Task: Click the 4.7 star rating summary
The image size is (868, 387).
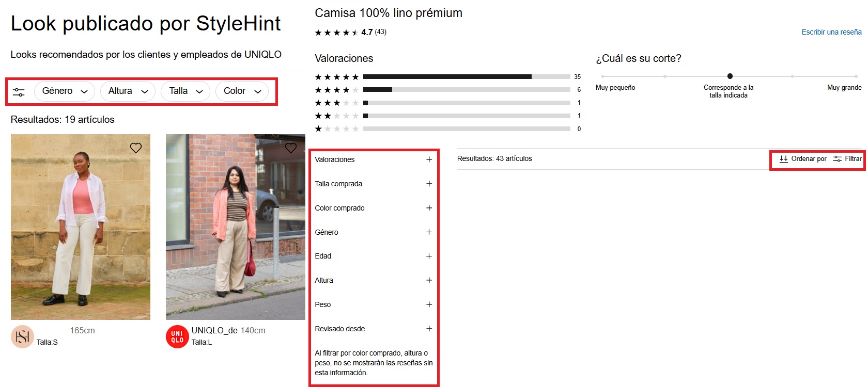Action: pyautogui.click(x=351, y=33)
